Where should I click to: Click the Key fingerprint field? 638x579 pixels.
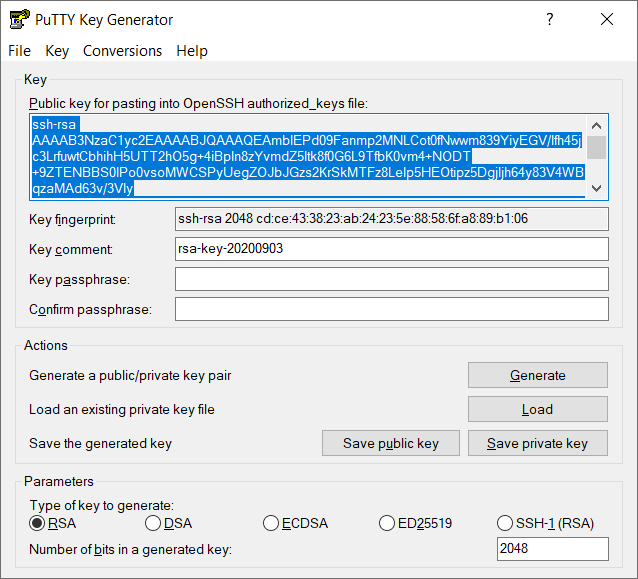pyautogui.click(x=392, y=219)
